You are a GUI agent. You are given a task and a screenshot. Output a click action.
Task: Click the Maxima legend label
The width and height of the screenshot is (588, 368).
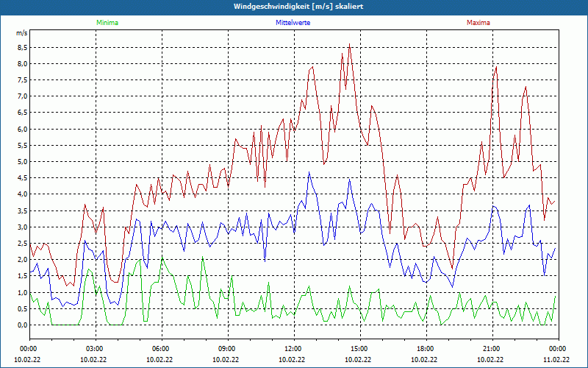pos(478,23)
